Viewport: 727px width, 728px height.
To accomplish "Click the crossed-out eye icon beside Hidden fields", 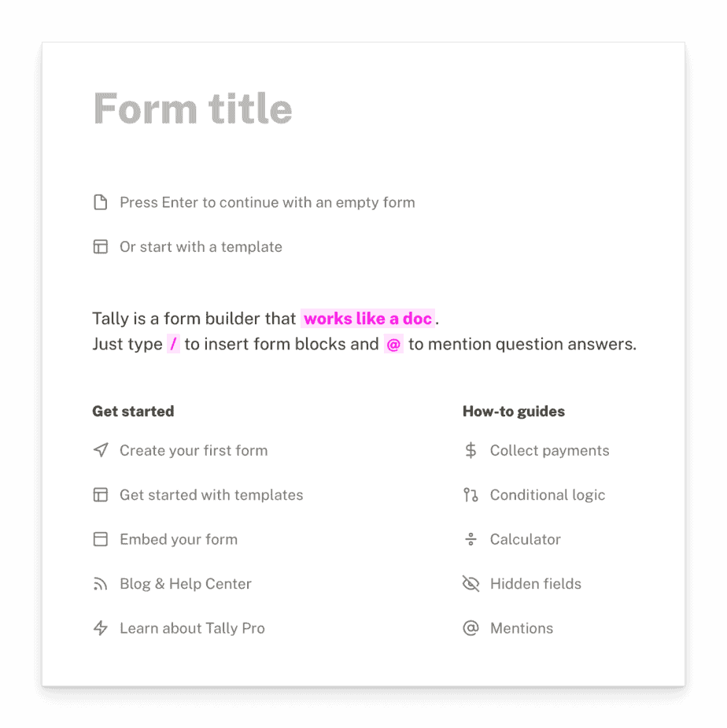I will (x=470, y=583).
